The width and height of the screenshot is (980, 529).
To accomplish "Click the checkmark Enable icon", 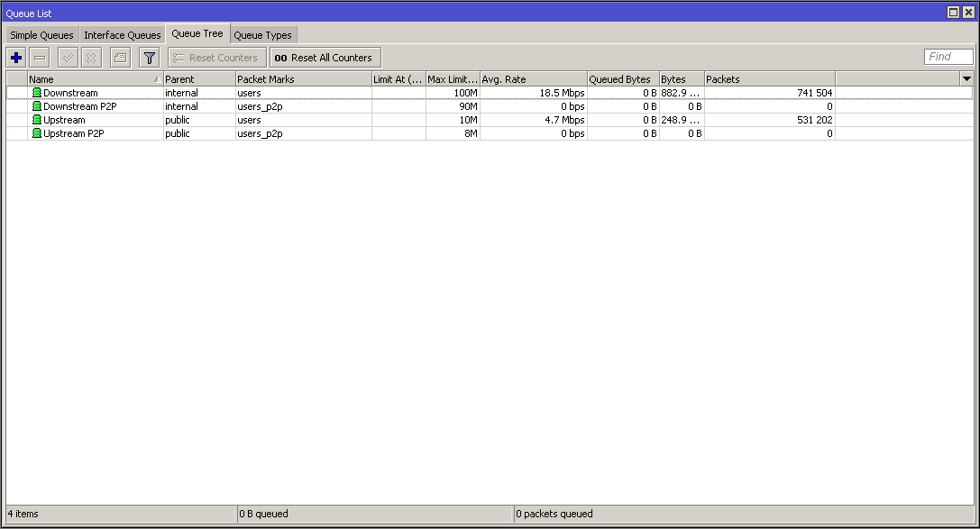I will coord(68,58).
